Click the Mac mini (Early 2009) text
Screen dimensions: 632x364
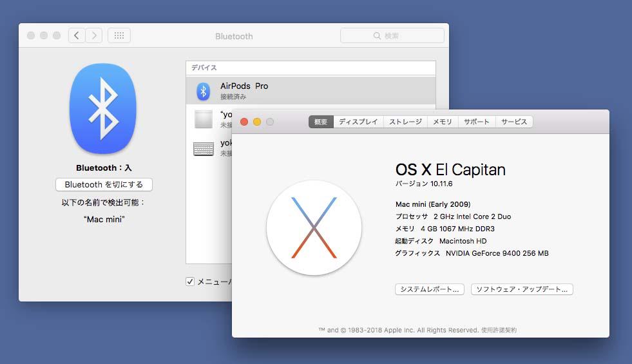[433, 204]
